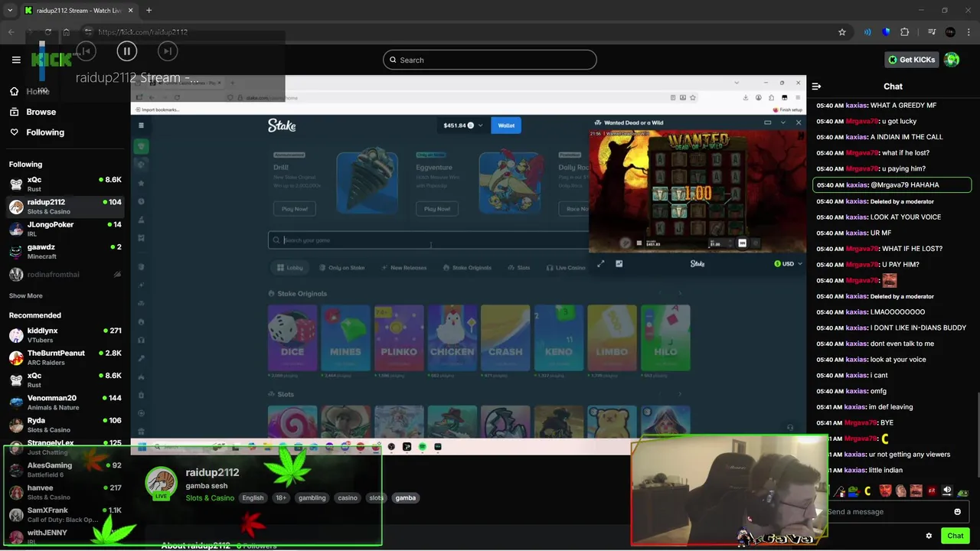Open SamXFrank recommended channel
Image resolution: width=980 pixels, height=551 pixels.
65,514
